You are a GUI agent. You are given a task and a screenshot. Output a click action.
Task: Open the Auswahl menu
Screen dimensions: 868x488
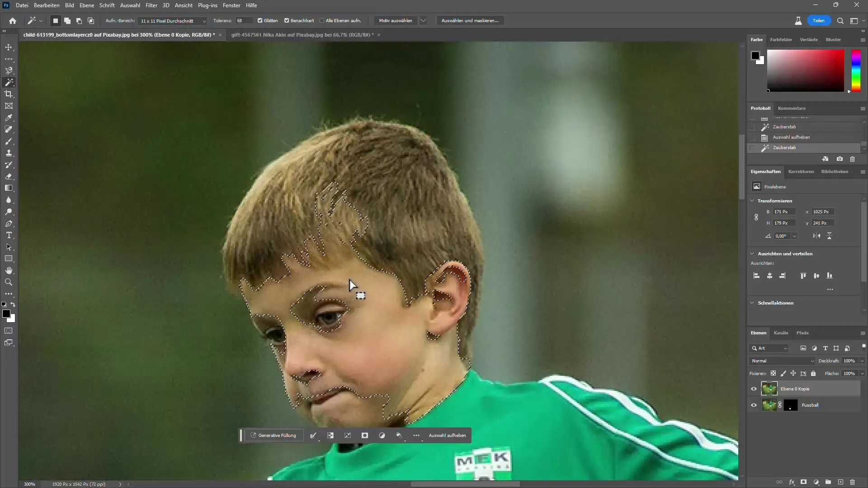coord(130,5)
